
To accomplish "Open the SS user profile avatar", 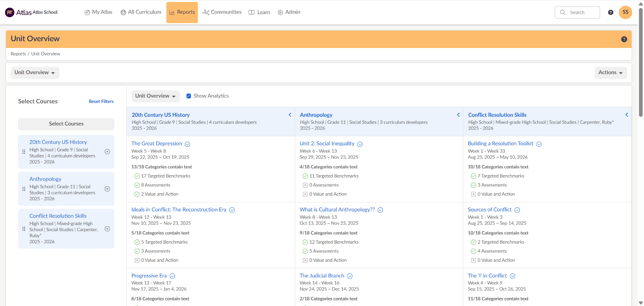I will coord(625,12).
